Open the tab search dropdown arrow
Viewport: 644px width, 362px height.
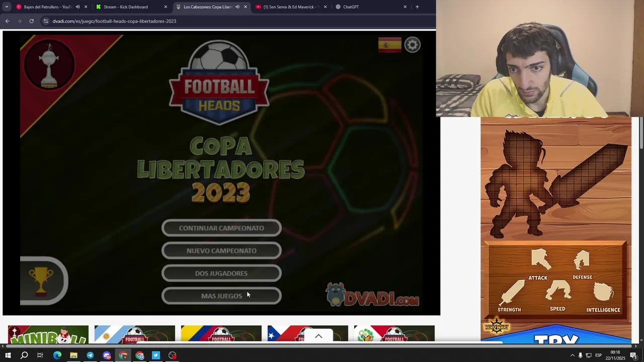pos(7,7)
